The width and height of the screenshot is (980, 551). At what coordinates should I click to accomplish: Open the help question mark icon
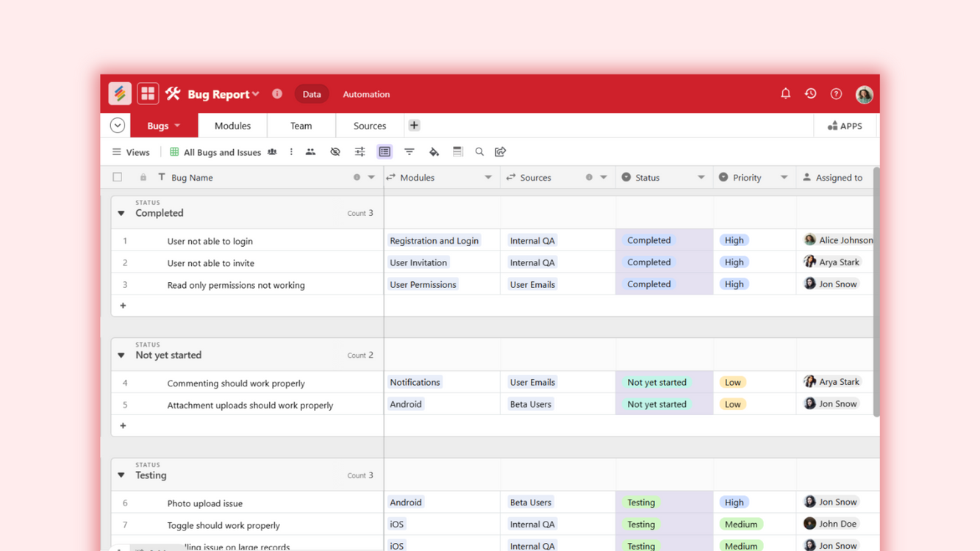pos(836,94)
